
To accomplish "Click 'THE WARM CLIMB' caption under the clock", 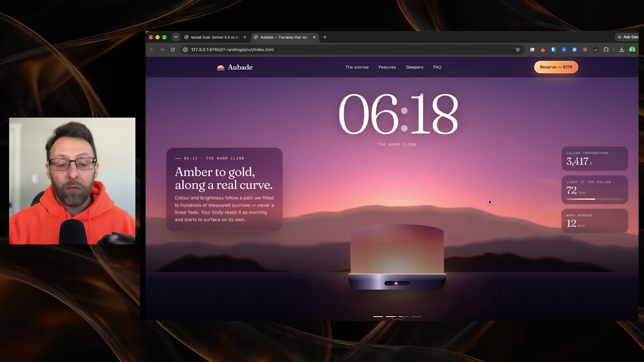I will pyautogui.click(x=397, y=144).
